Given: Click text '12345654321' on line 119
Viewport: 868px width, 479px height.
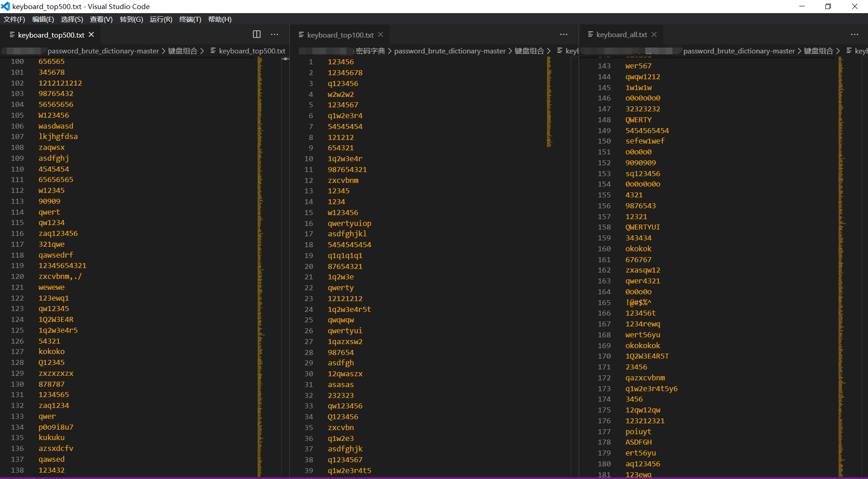Looking at the screenshot, I should (x=62, y=266).
